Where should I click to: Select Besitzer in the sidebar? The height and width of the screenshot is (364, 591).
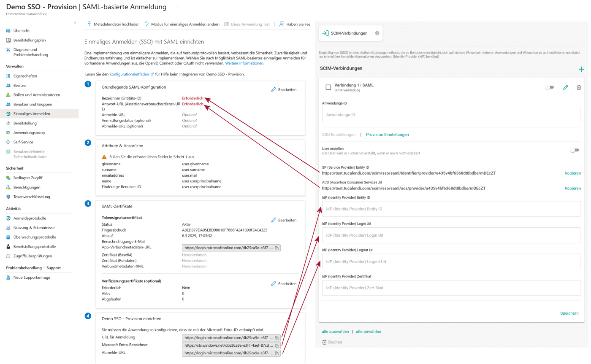coord(20,85)
